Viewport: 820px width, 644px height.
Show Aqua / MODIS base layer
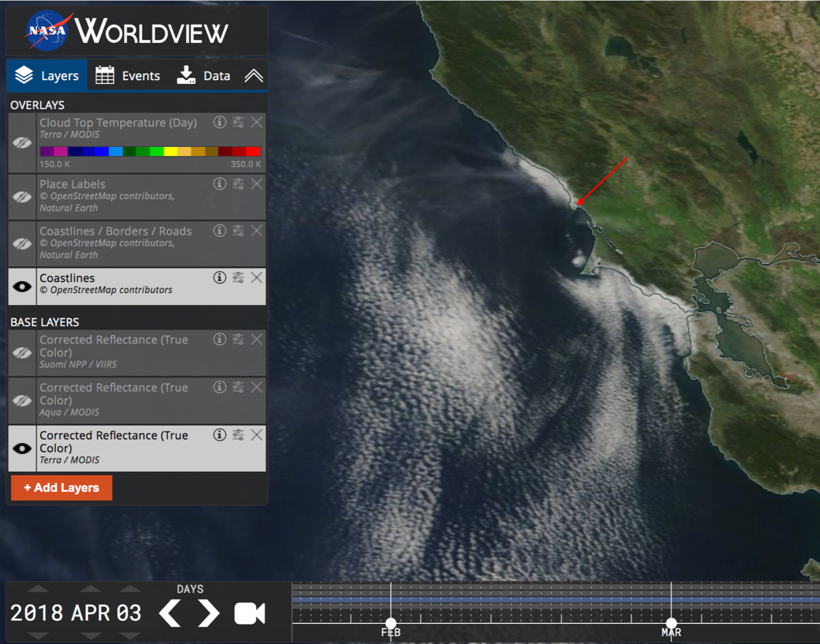(x=22, y=401)
